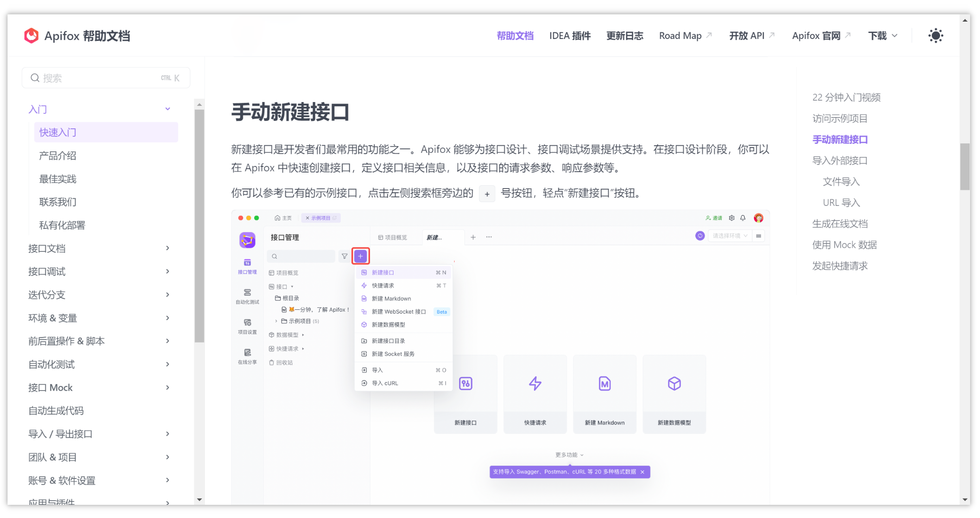This screenshot has height=518, width=980.
Task: Open the 请选择环境 environment dropdown
Action: click(x=729, y=235)
